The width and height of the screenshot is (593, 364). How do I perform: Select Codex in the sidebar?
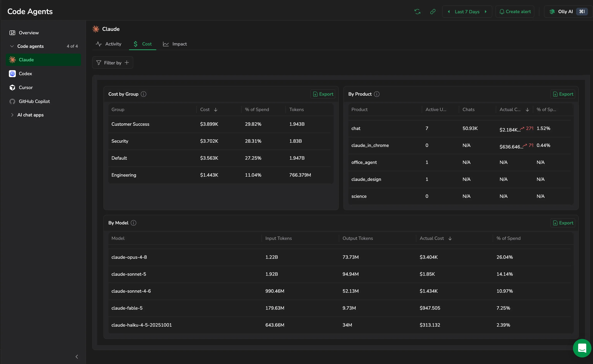[x=43, y=74]
